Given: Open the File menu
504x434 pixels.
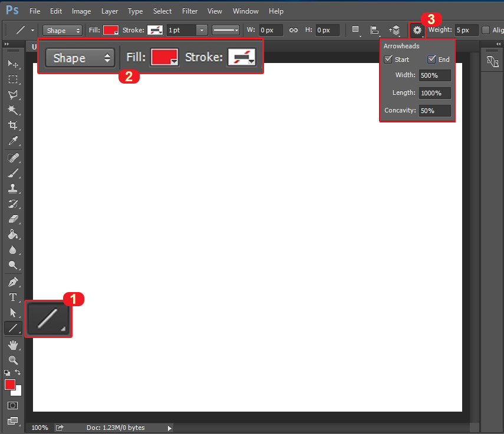Looking at the screenshot, I should click(x=35, y=11).
